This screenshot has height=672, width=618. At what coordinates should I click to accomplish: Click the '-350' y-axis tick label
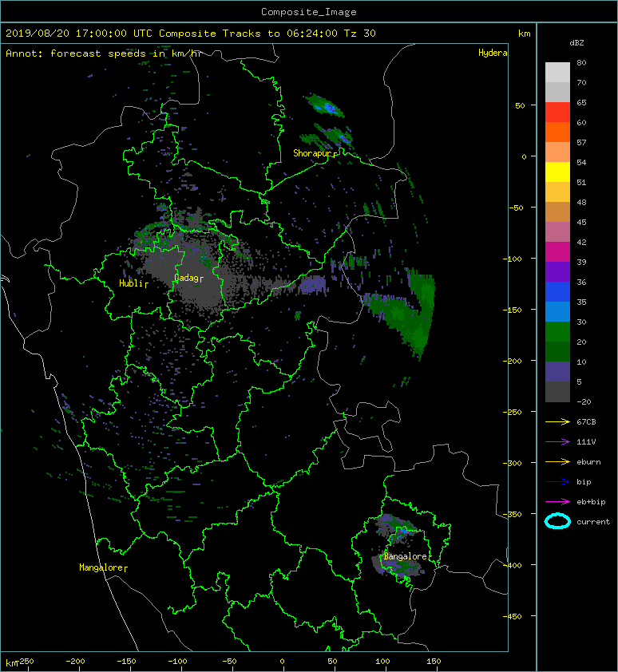[x=512, y=514]
